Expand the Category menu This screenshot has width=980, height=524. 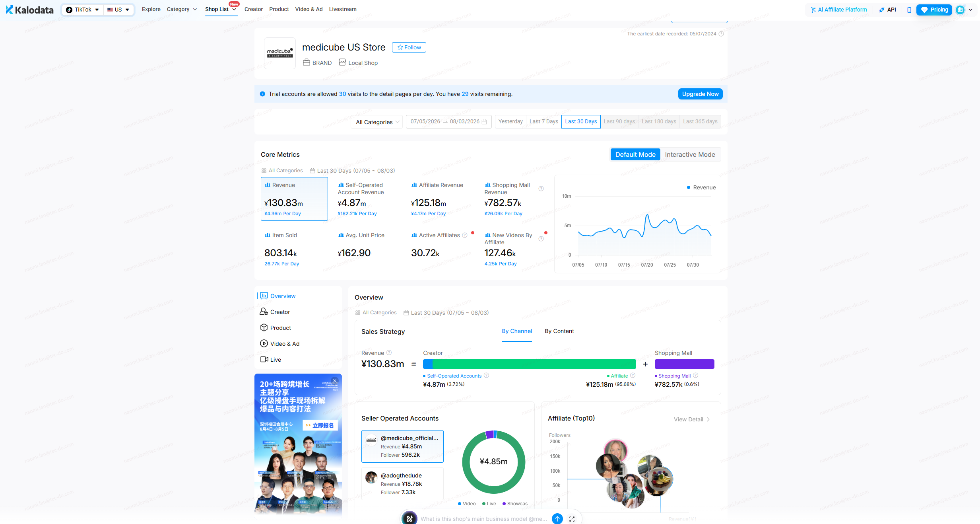point(182,9)
